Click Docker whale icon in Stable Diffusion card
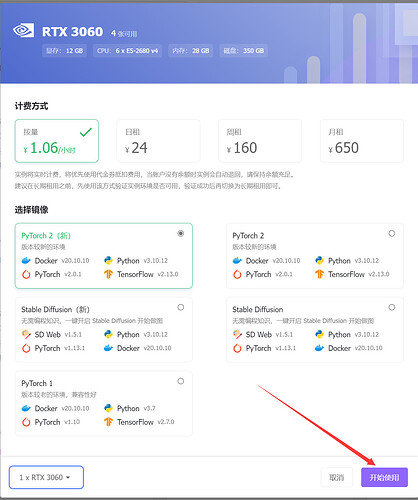The width and height of the screenshot is (418, 500). [x=319, y=348]
